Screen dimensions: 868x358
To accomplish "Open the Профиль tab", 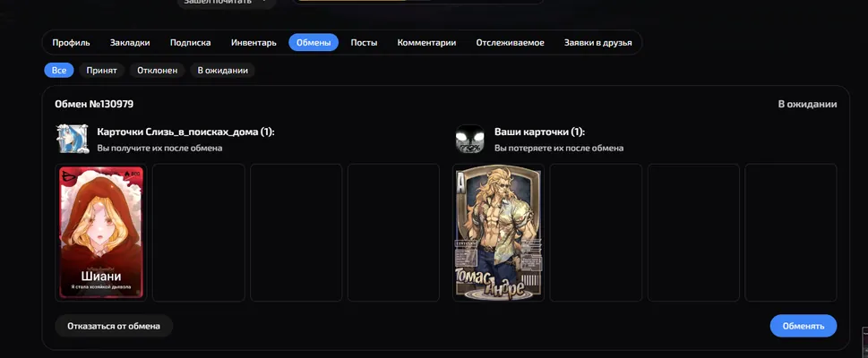I will coord(71,43).
